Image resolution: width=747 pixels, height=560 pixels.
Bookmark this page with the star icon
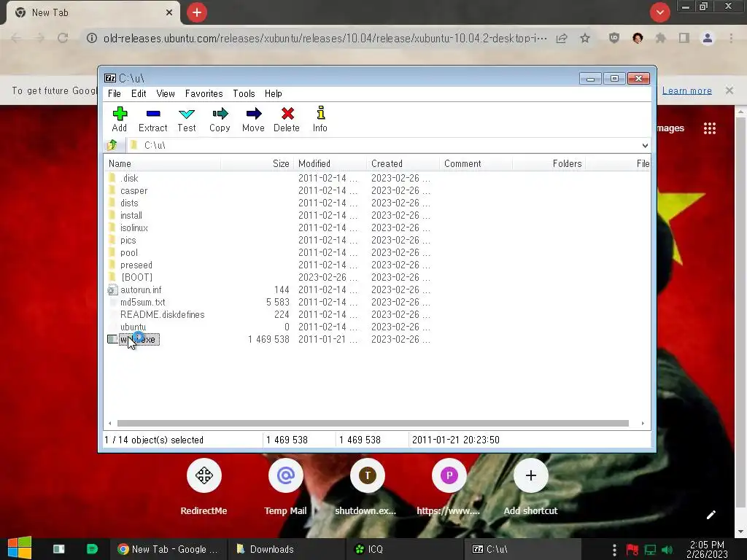tap(585, 38)
